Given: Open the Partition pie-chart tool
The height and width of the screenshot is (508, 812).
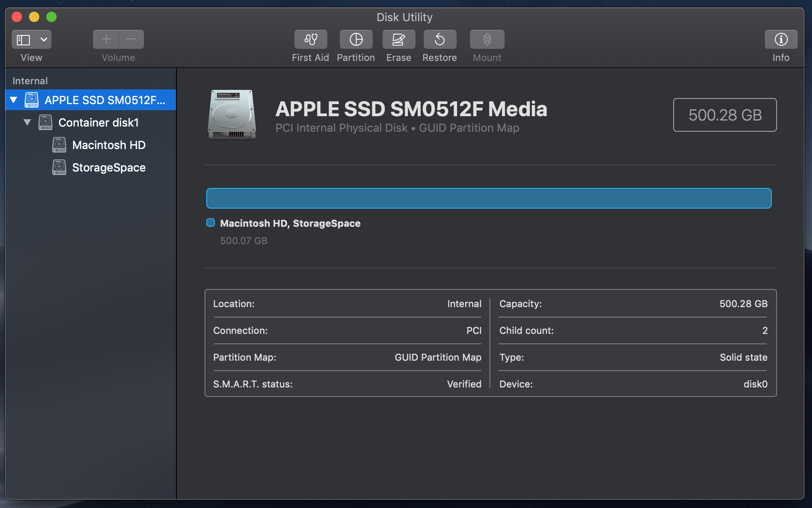Looking at the screenshot, I should pos(356,39).
